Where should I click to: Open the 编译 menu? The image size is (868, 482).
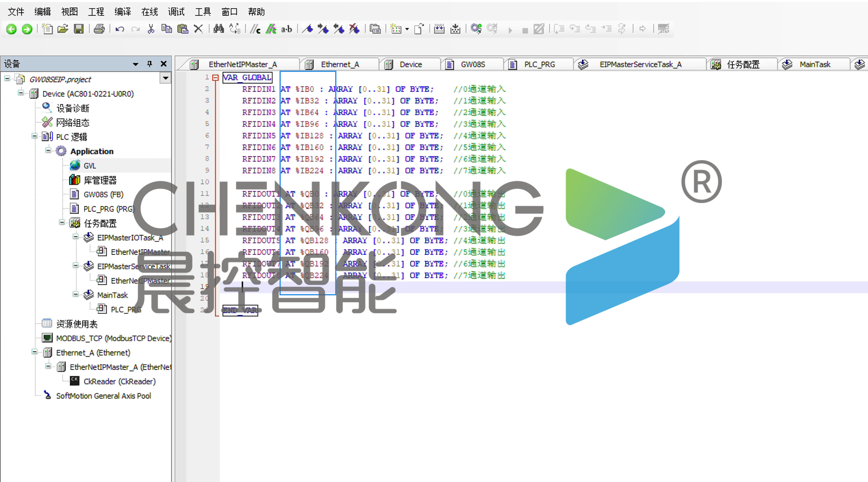[122, 12]
